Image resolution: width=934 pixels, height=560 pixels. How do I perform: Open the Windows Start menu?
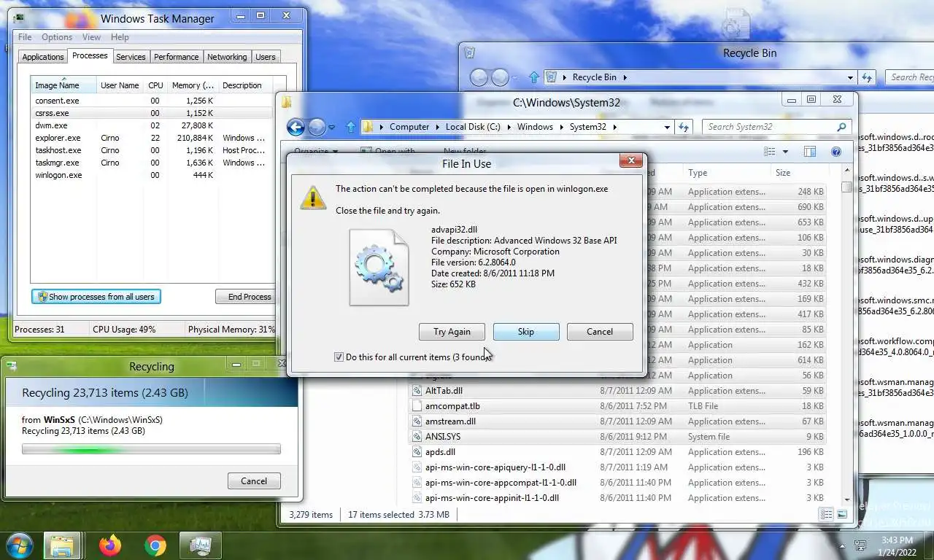[19, 545]
